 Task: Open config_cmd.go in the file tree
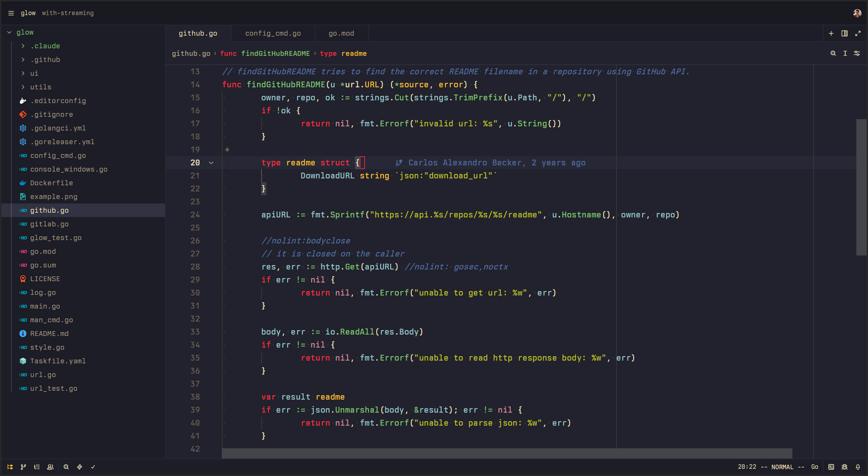[84, 155]
